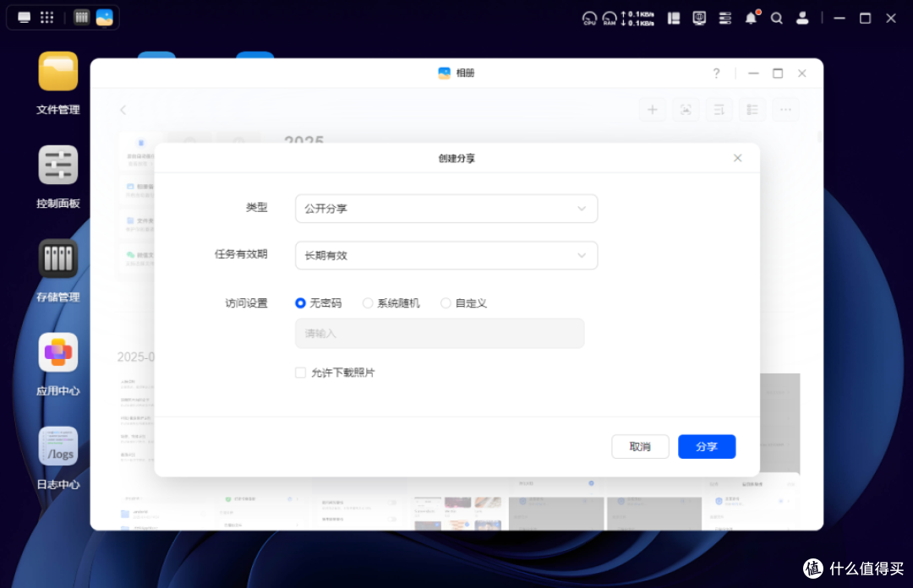Select the 系统随机 radio option
Screen dimensions: 913x588
tap(368, 303)
